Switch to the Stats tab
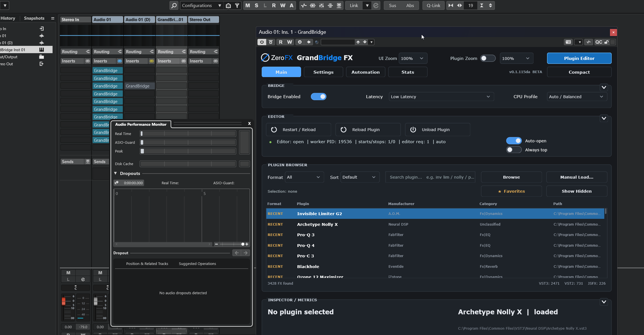Image resolution: width=644 pixels, height=335 pixels. 408,72
